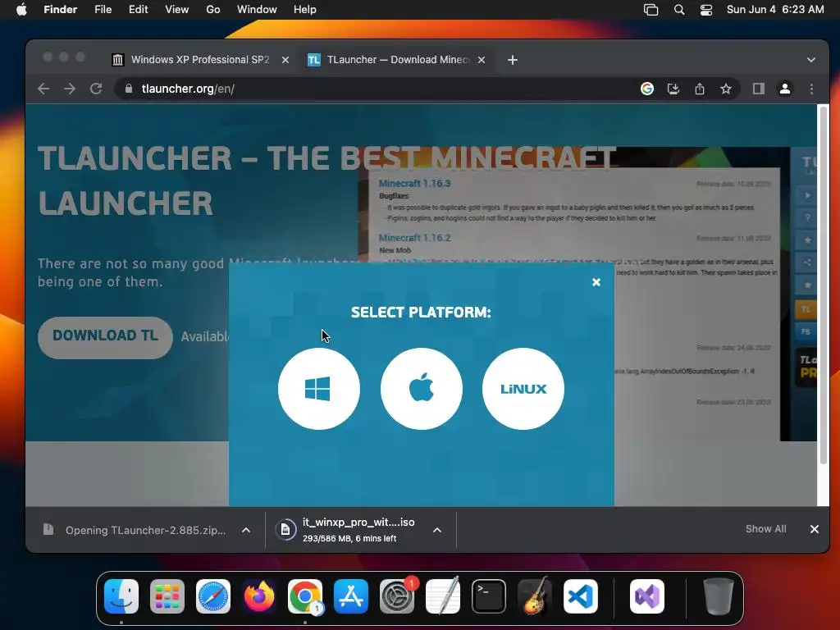Open Chrome three-dot menu
840x630 pixels.
tap(811, 89)
